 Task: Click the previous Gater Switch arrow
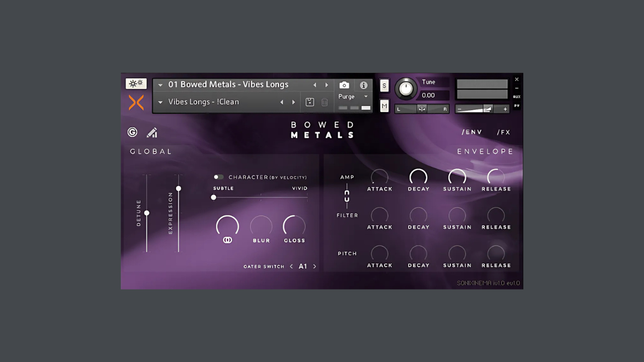point(291,266)
